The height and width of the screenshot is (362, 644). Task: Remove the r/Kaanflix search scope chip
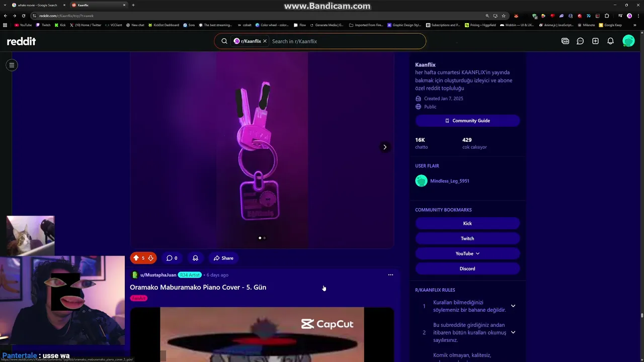pyautogui.click(x=265, y=41)
